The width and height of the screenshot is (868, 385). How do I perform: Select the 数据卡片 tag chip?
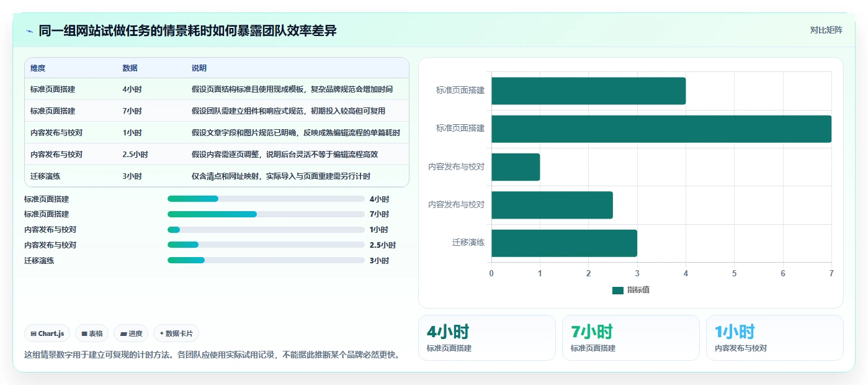coord(176,333)
